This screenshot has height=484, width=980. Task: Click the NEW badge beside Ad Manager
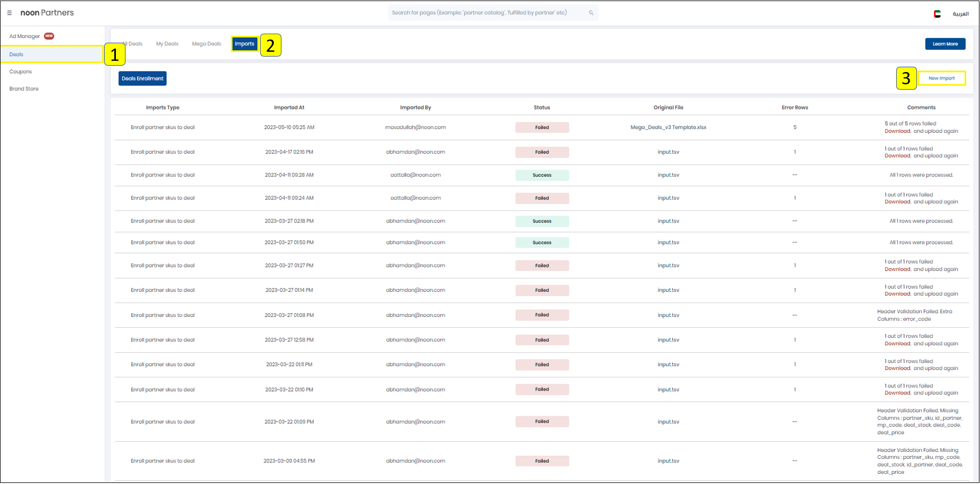pos(49,36)
